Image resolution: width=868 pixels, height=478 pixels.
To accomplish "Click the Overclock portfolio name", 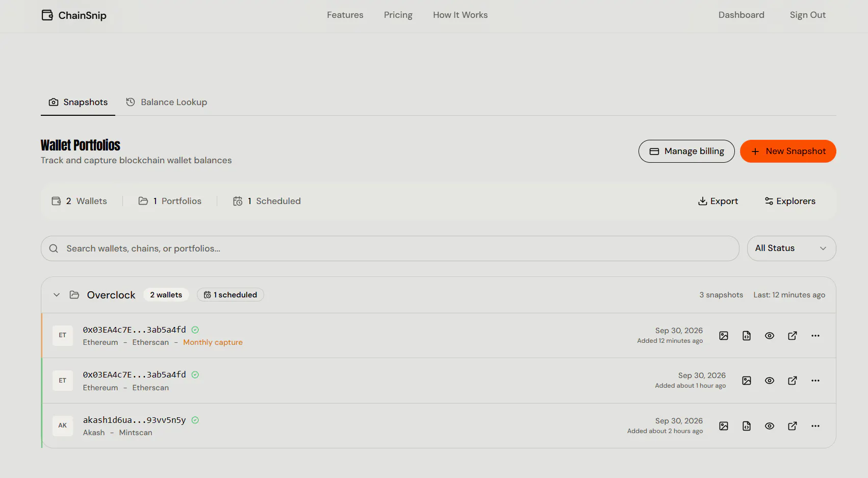I will coord(111,295).
